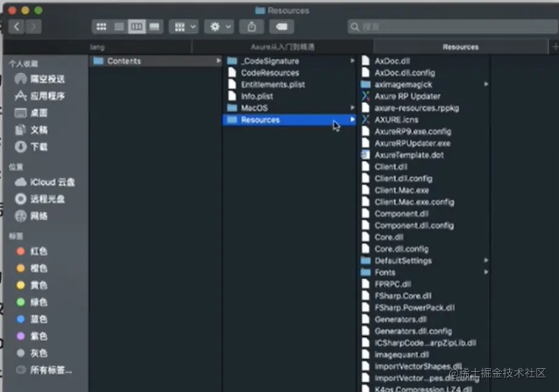The height and width of the screenshot is (392, 559).
Task: Click the arrow on the Resources row
Action: pyautogui.click(x=352, y=120)
